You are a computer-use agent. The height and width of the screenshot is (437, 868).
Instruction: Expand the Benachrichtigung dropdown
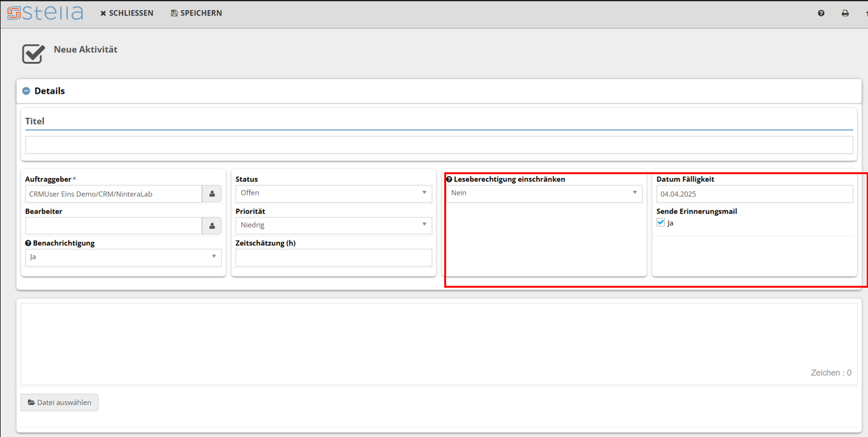[123, 257]
